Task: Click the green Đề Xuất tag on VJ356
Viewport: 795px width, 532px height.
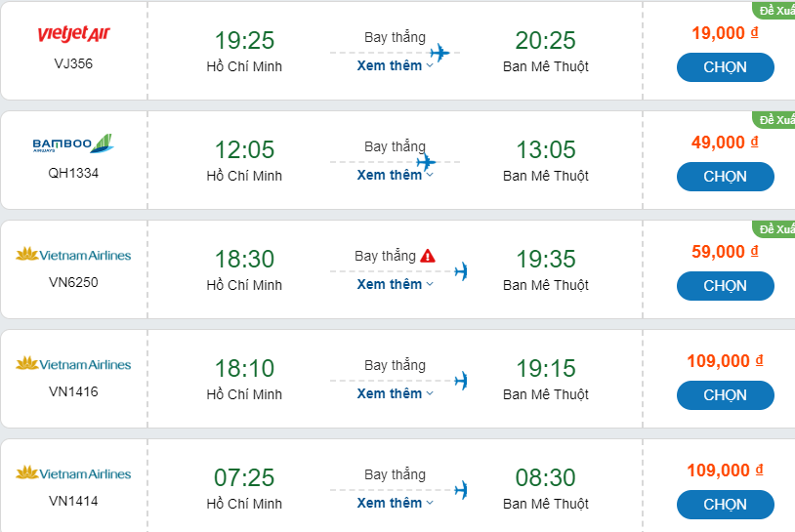Action: point(775,11)
